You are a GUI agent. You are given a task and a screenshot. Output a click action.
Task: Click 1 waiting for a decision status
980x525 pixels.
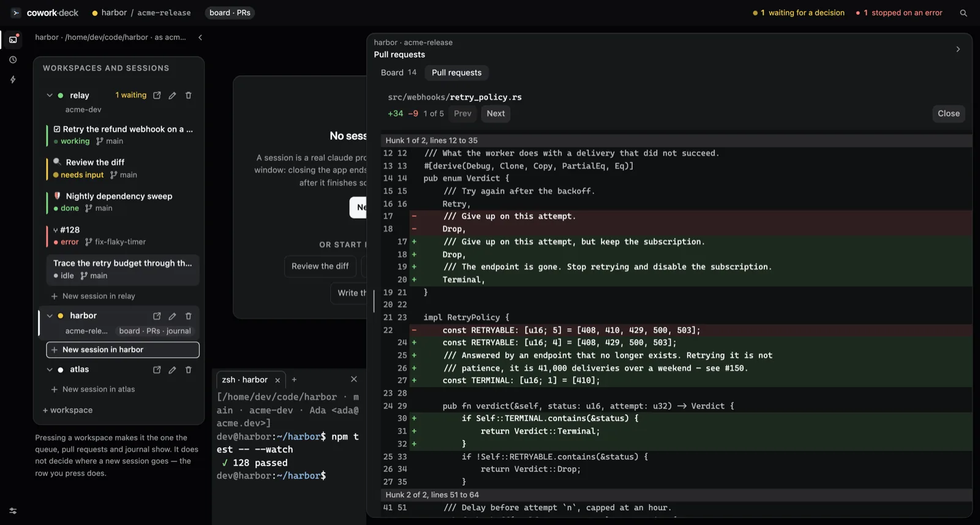pyautogui.click(x=799, y=13)
